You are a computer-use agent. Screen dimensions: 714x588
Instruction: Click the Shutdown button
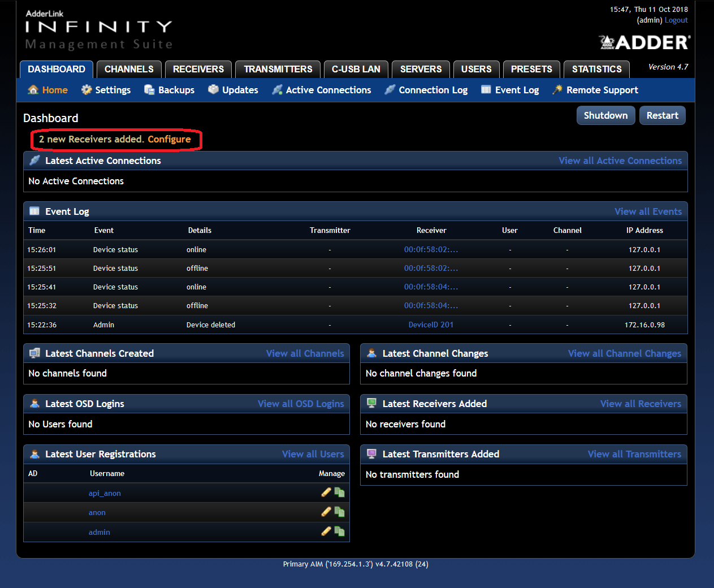pos(606,115)
